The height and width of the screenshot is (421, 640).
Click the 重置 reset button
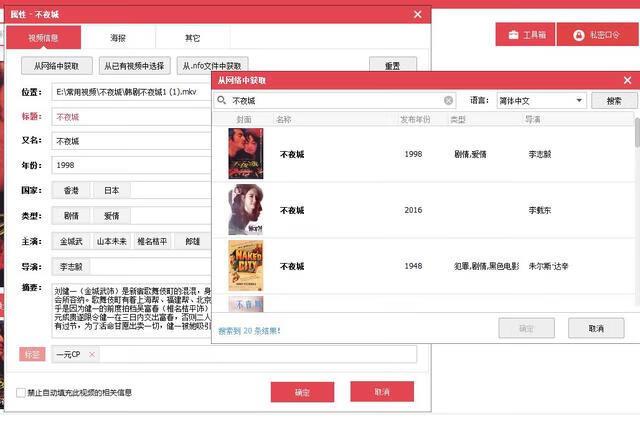click(392, 66)
